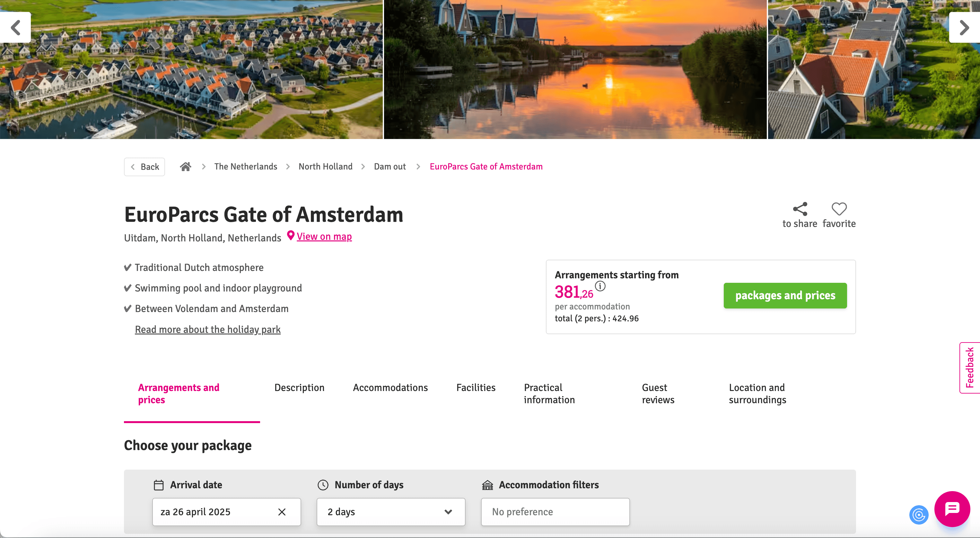View sunset canal photo
The width and height of the screenshot is (980, 538).
[575, 69]
